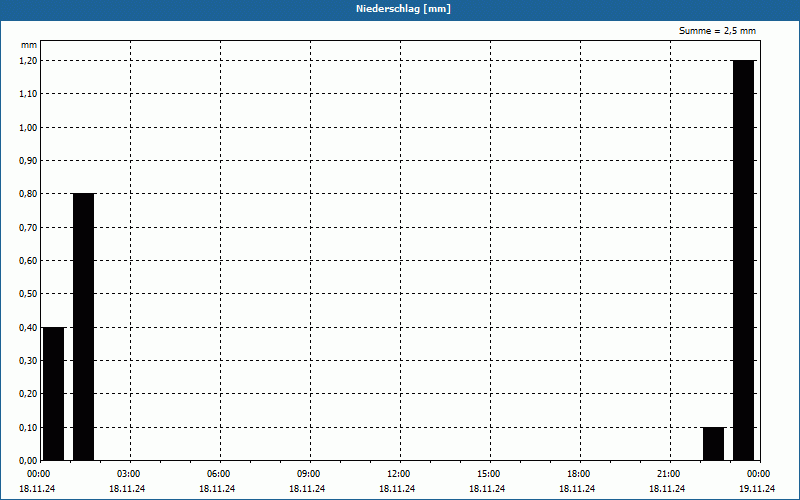Click the 0,40 y-axis label
800x500 pixels.
pos(28,328)
